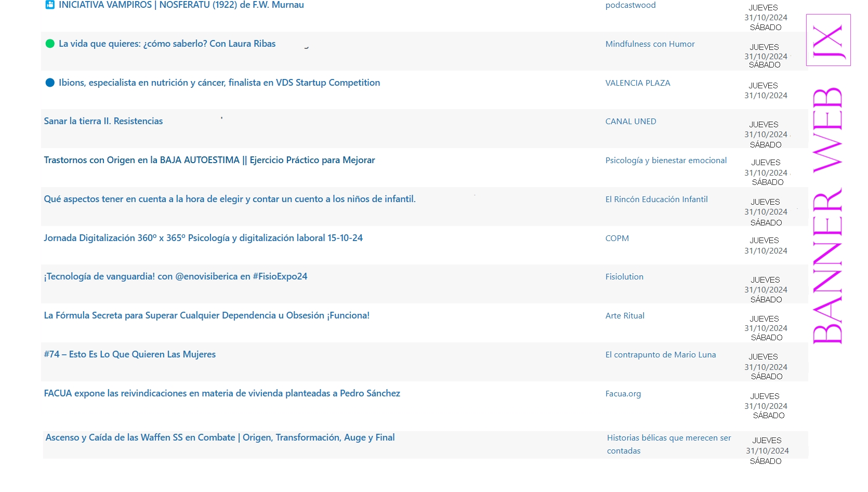Visit El Rincón Educación Infantil channel
The height and width of the screenshot is (492, 868).
pyautogui.click(x=656, y=200)
